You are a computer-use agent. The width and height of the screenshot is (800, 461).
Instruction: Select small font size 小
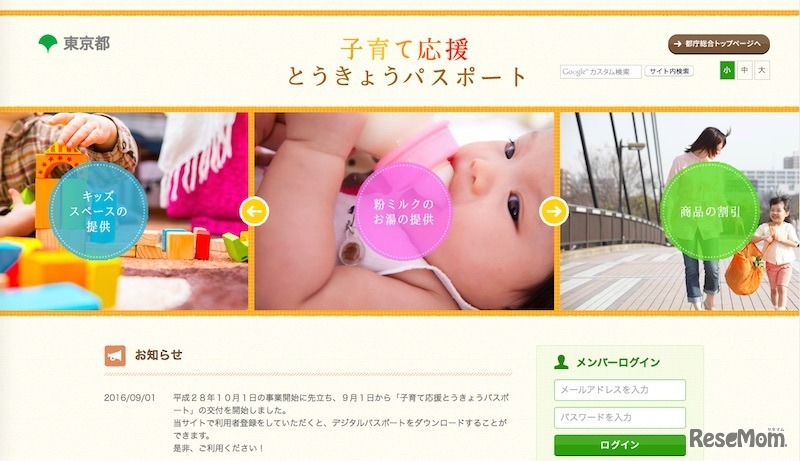(727, 70)
